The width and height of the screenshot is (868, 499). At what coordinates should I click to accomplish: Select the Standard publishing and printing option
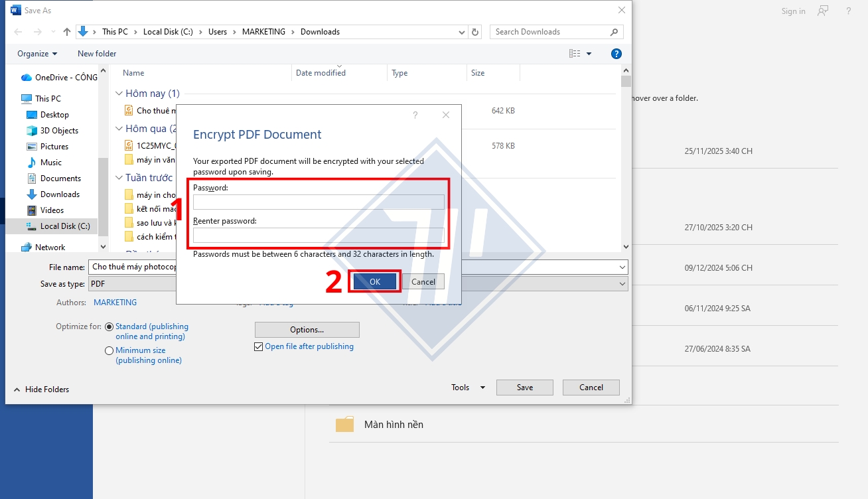coord(108,326)
